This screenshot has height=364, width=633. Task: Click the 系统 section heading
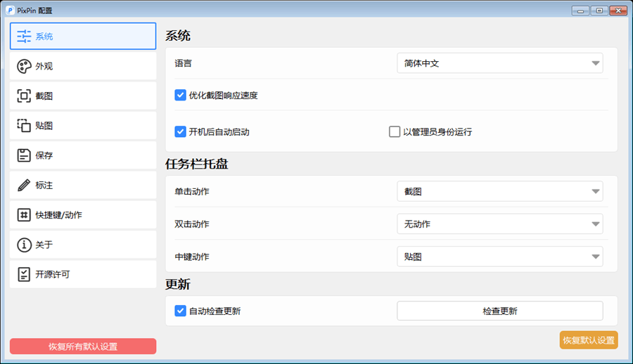(x=178, y=36)
